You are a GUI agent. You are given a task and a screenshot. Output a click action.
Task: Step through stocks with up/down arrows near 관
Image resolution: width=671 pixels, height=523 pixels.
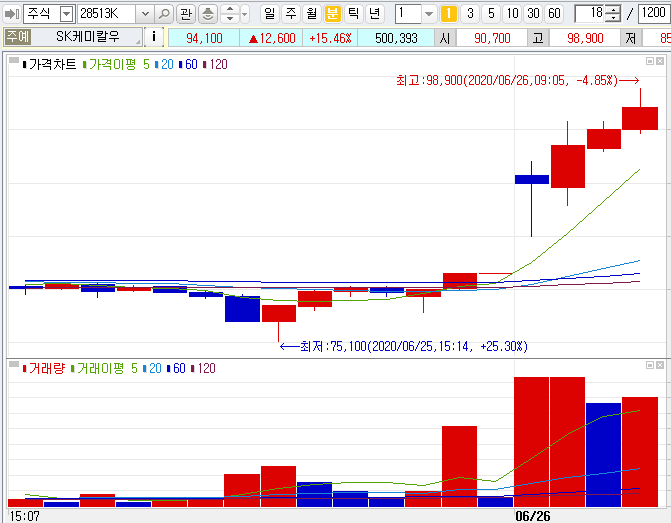click(x=230, y=14)
